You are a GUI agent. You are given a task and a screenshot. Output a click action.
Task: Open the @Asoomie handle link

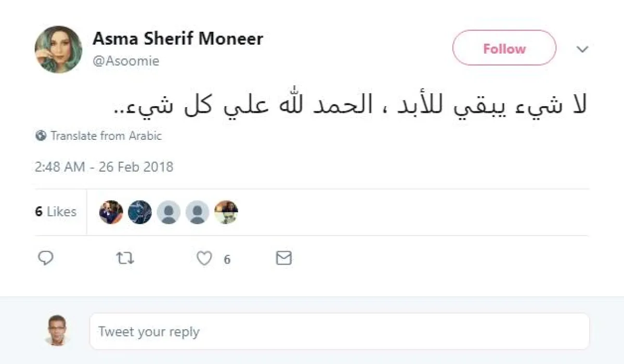click(x=126, y=61)
